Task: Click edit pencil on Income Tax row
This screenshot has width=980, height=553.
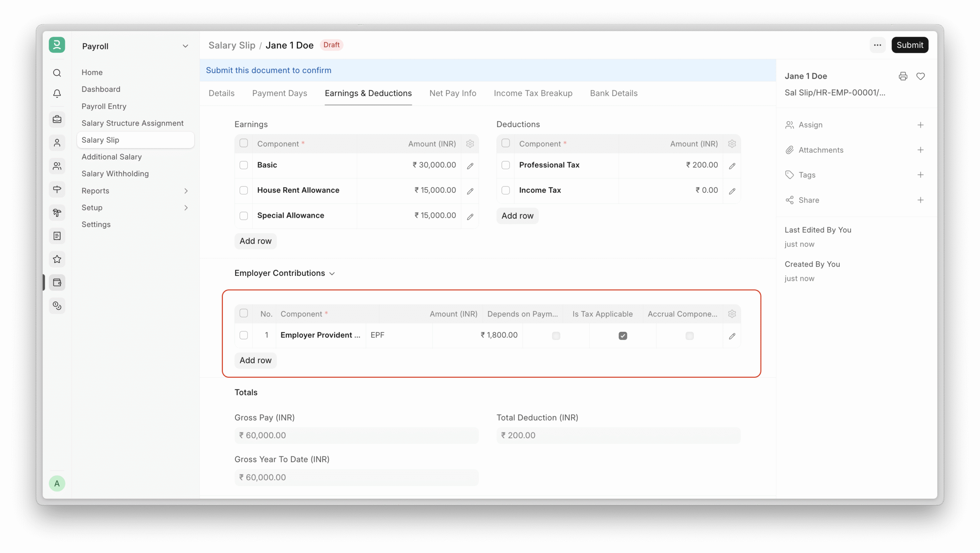Action: click(732, 191)
